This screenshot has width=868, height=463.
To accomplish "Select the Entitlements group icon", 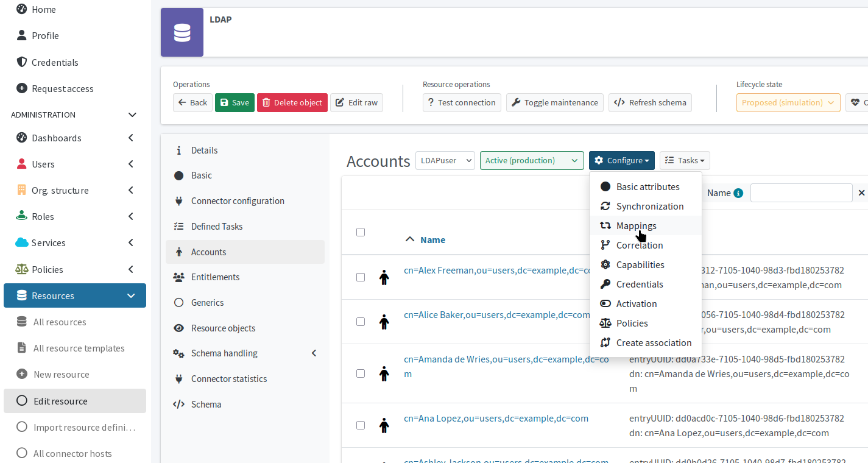I will pyautogui.click(x=179, y=277).
